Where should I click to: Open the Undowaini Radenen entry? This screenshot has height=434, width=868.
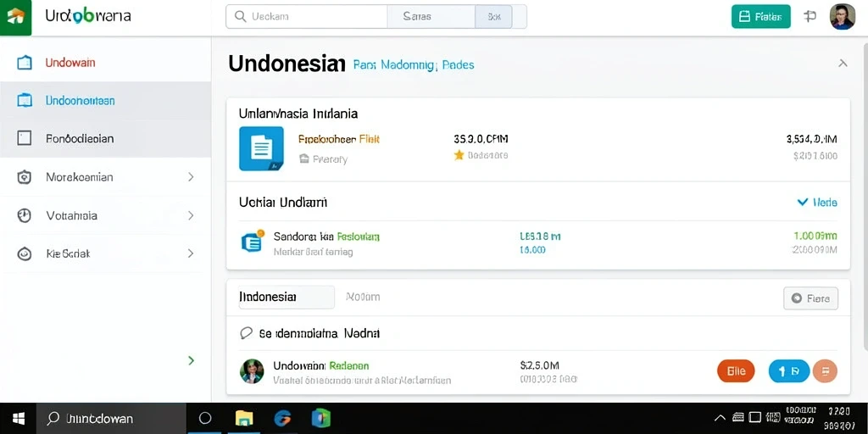[x=321, y=366]
